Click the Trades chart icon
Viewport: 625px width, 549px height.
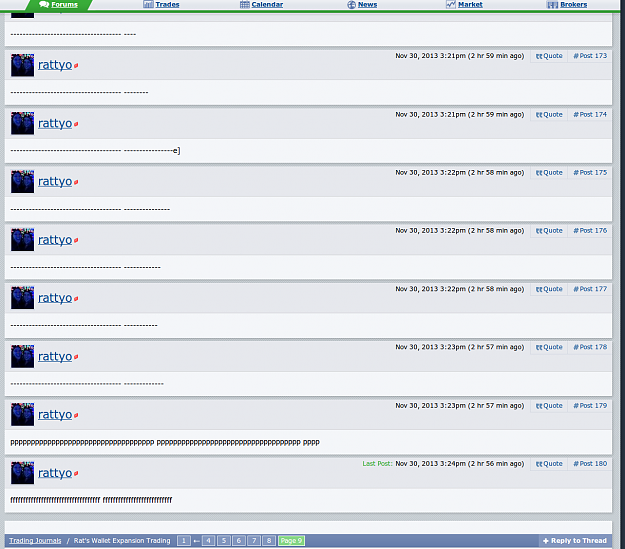[148, 5]
